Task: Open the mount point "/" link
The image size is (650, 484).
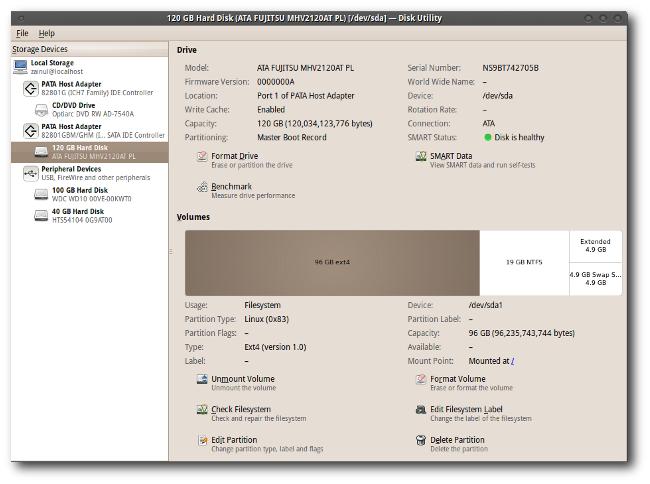Action: pos(512,360)
